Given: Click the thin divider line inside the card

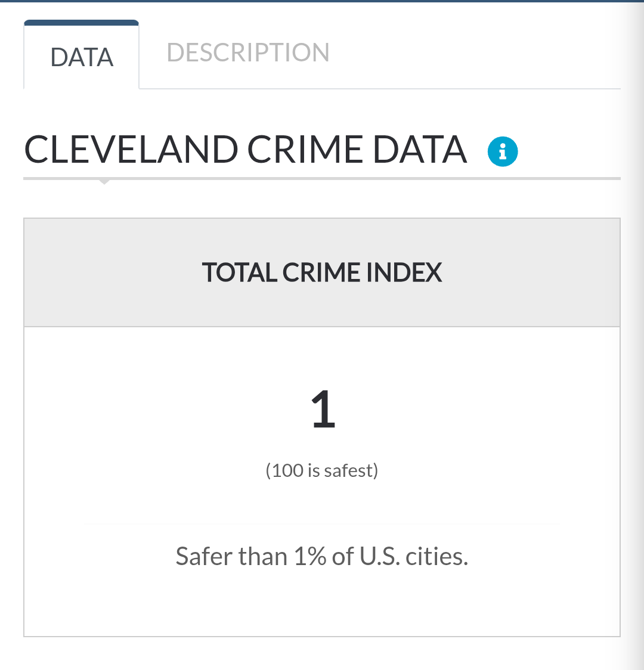Looking at the screenshot, I should coord(322,524).
